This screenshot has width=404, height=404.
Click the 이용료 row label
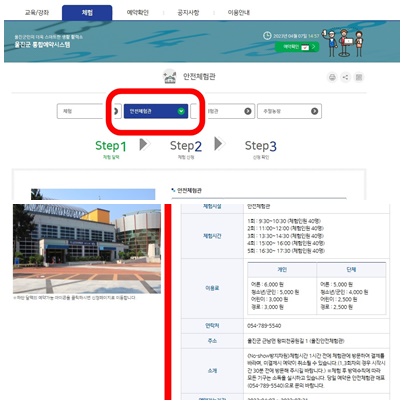click(x=212, y=288)
